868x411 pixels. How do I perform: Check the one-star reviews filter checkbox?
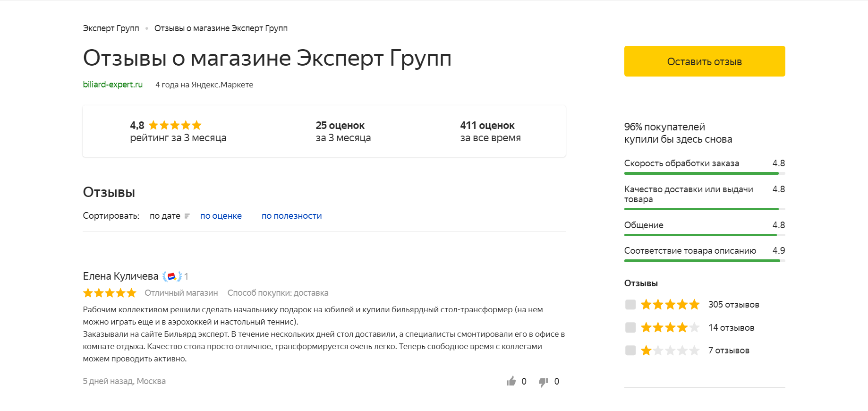point(630,350)
